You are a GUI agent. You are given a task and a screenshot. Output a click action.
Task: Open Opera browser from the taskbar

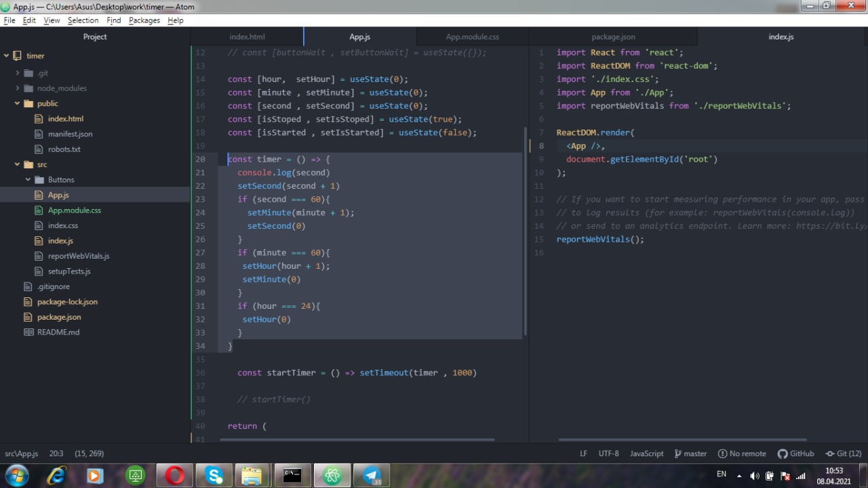(x=174, y=475)
